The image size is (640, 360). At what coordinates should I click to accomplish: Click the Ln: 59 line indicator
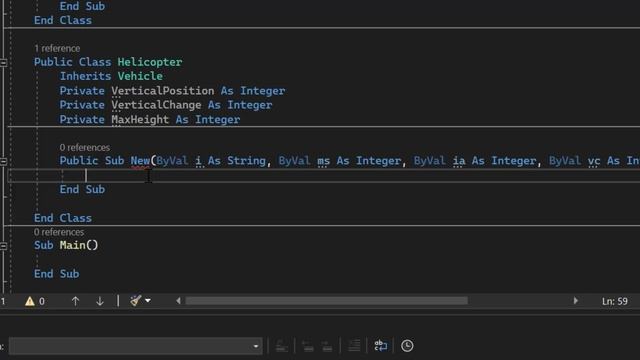click(615, 301)
